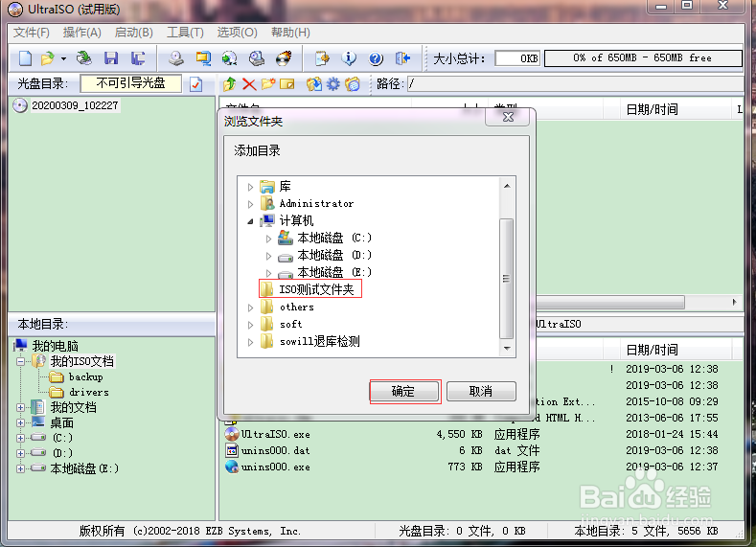Click the Add files toolbar icon
The image size is (756, 547).
(322, 58)
